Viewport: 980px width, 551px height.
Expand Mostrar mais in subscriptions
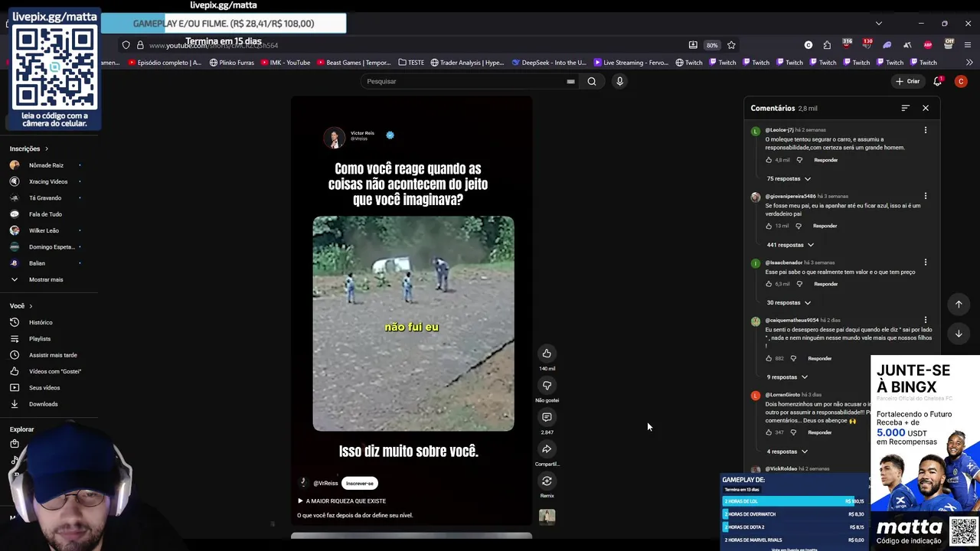tap(46, 279)
